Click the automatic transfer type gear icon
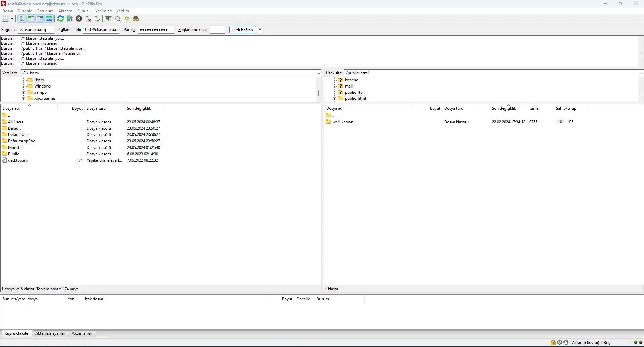644x347 pixels. (x=559, y=342)
